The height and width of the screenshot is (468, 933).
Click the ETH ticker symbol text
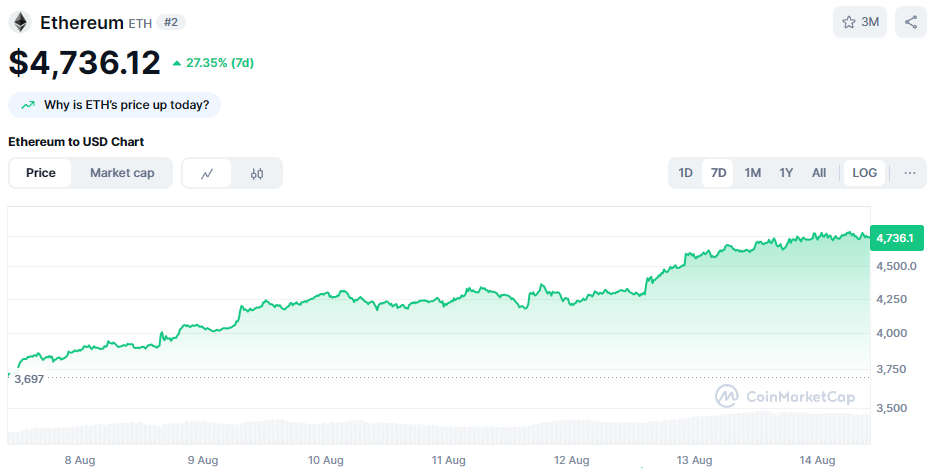point(140,24)
